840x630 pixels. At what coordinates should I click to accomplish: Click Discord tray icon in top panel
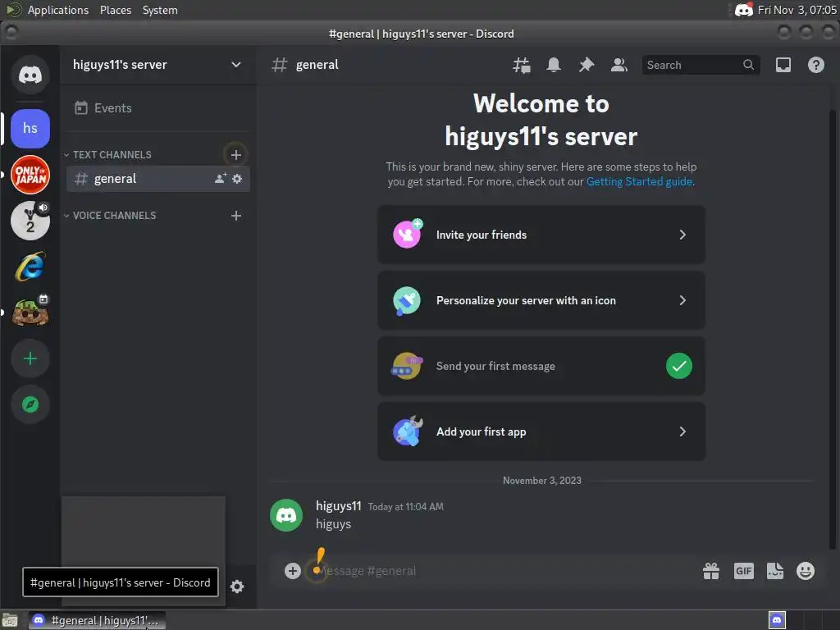pos(743,10)
